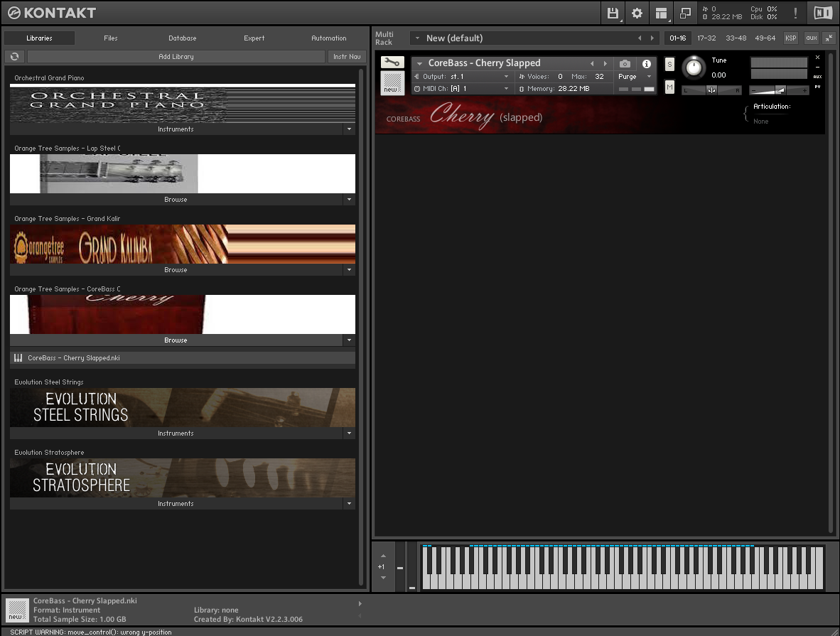Open CoreBass instrument name dropdown arrow
The image size is (840, 636).
point(420,63)
